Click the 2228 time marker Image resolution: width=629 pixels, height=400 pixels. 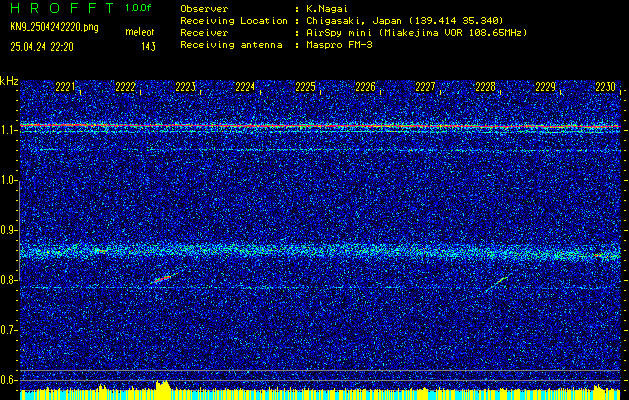[485, 87]
